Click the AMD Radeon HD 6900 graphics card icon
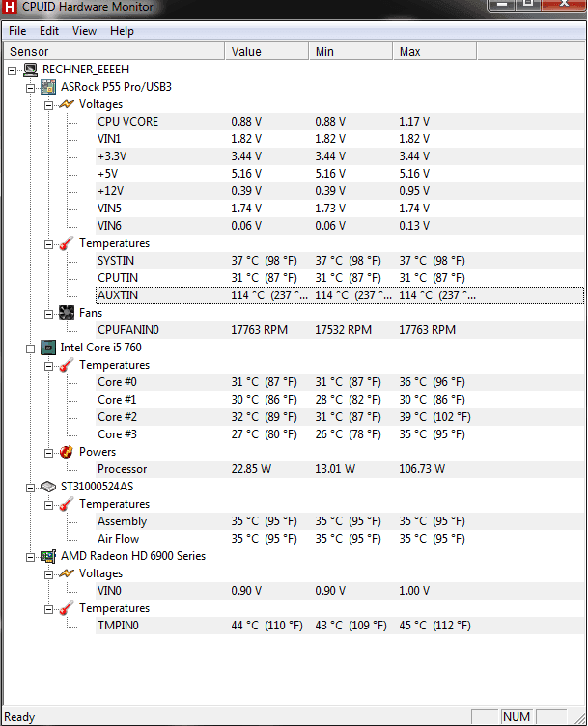588x726 pixels. (48, 556)
